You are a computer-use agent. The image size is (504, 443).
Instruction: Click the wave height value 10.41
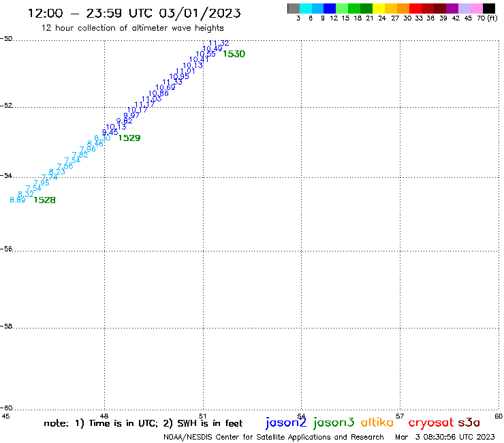point(199,59)
